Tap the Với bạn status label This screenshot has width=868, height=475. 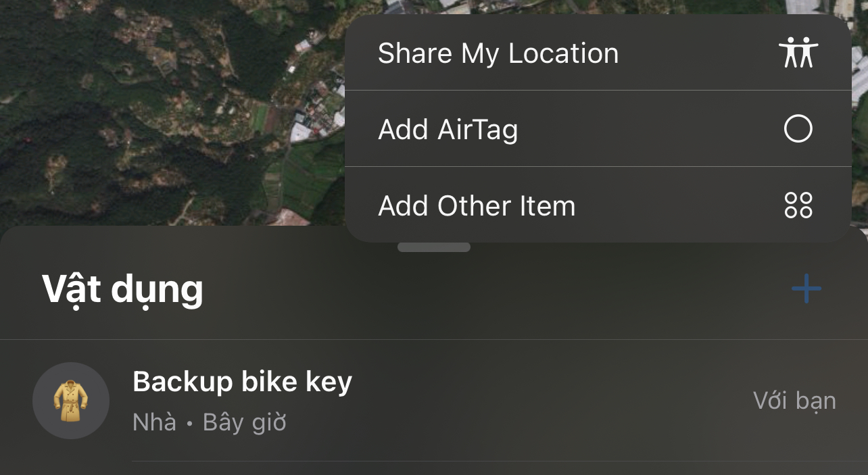coord(794,401)
